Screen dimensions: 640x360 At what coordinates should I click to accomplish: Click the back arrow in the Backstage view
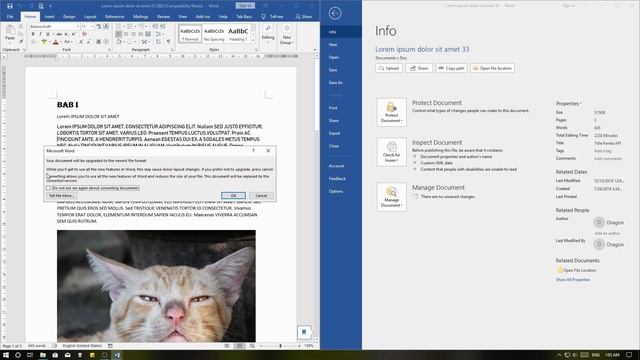(x=335, y=13)
